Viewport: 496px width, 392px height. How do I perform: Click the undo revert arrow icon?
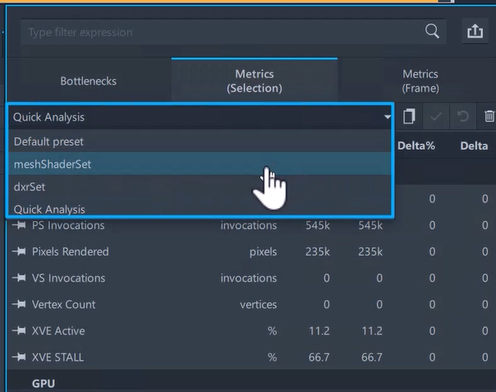tap(463, 116)
